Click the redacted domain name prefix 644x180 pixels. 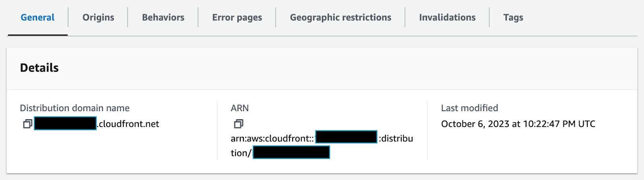(65, 123)
